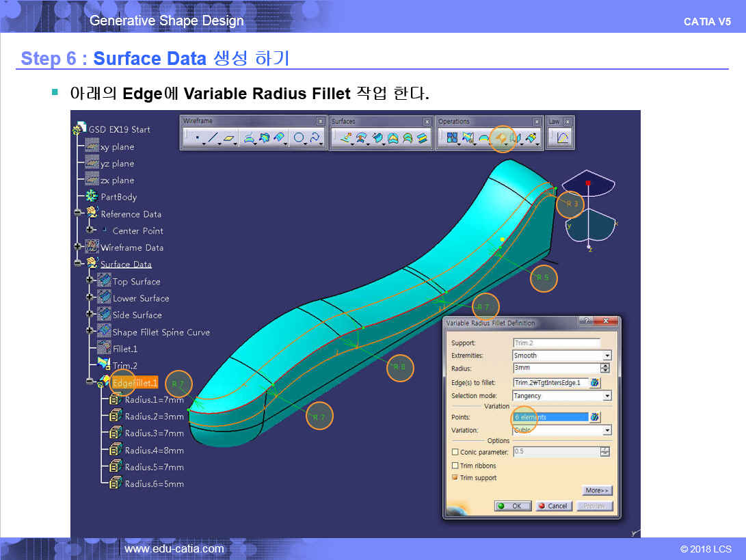
Task: Select Radius.4=8mm in the tree
Action: point(154,450)
